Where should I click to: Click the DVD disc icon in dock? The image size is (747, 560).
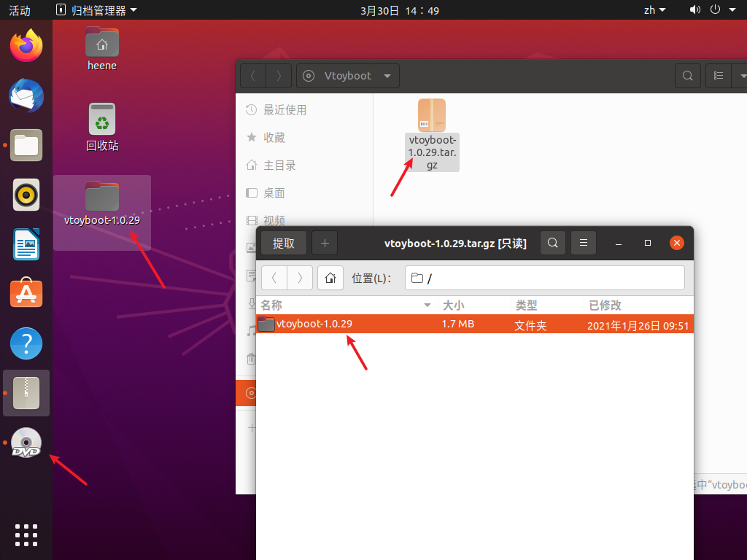(x=26, y=443)
